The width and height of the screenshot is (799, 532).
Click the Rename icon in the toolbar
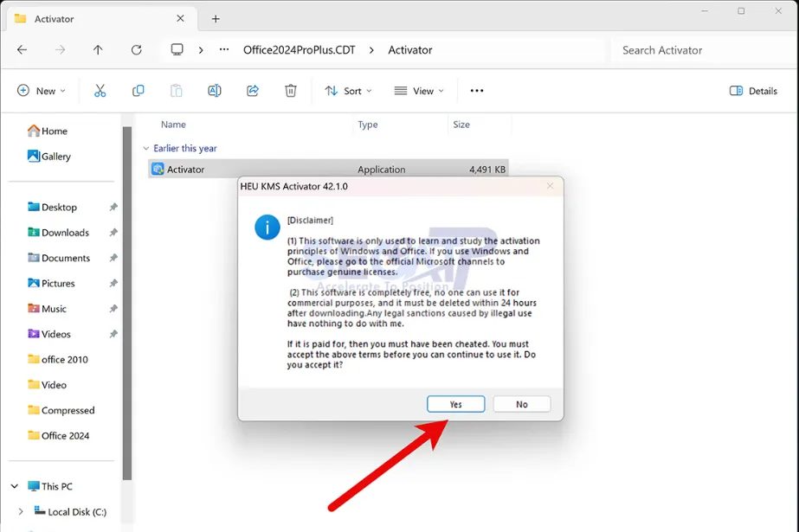click(214, 90)
